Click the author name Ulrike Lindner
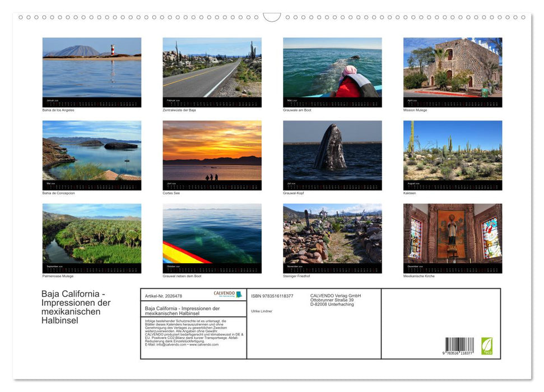Image resolution: width=544 pixels, height=392 pixels. tap(262, 311)
